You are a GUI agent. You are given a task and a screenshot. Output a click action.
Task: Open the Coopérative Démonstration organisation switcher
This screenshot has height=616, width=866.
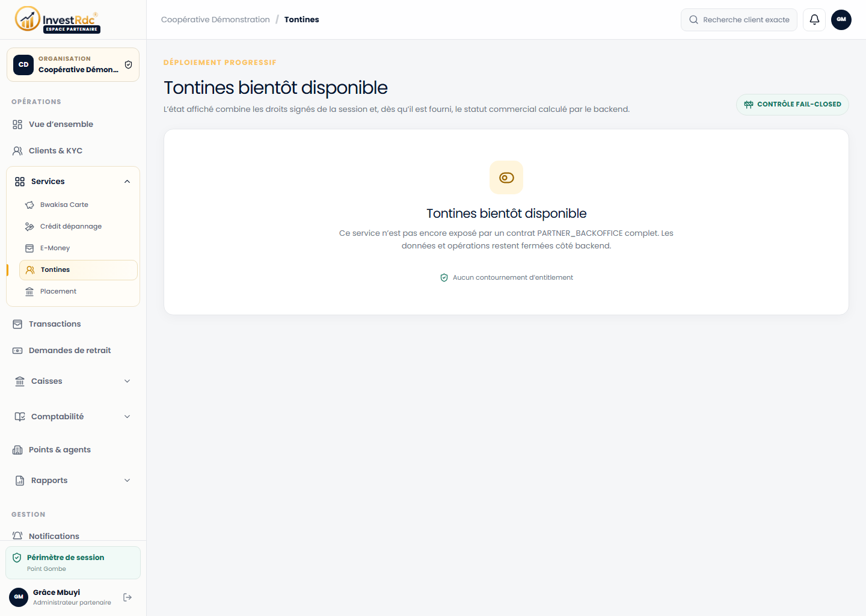click(73, 64)
